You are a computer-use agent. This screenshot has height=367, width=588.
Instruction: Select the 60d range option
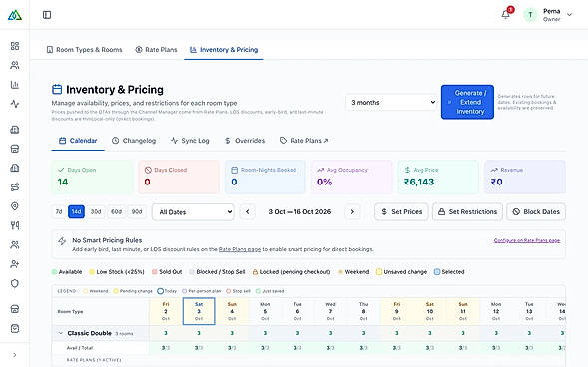[x=116, y=212]
